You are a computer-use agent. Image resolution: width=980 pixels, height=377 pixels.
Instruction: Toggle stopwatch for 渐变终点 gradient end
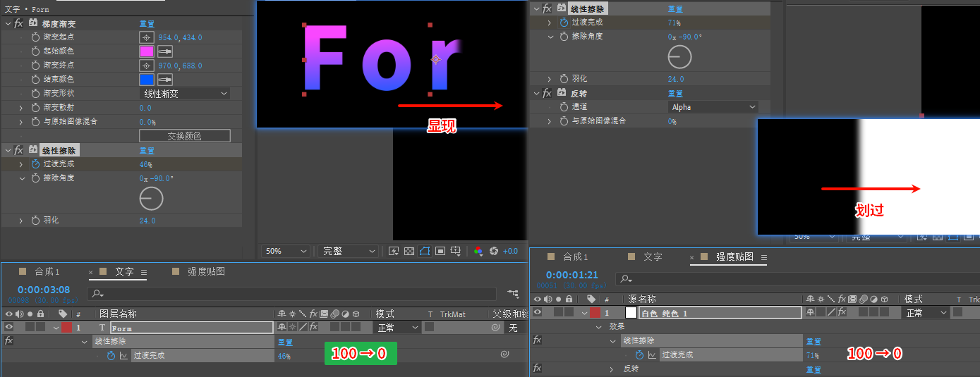(36, 66)
